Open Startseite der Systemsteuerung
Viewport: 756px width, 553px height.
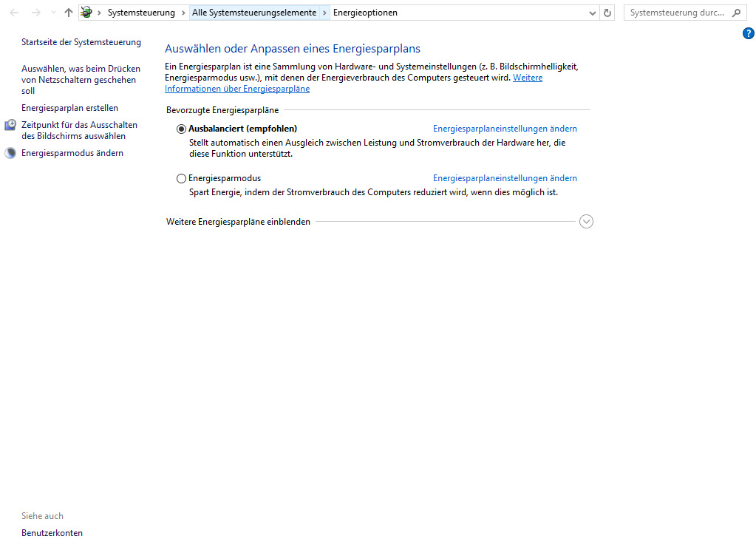pos(81,42)
